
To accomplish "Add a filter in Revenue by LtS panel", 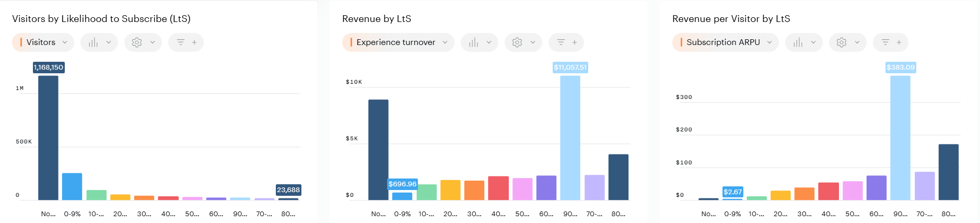I will (566, 42).
